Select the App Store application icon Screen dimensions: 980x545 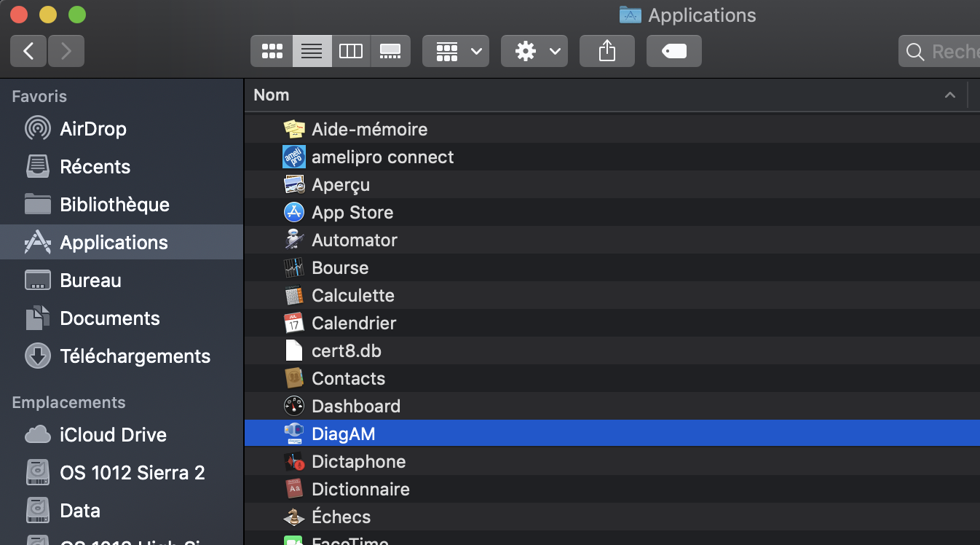click(293, 213)
